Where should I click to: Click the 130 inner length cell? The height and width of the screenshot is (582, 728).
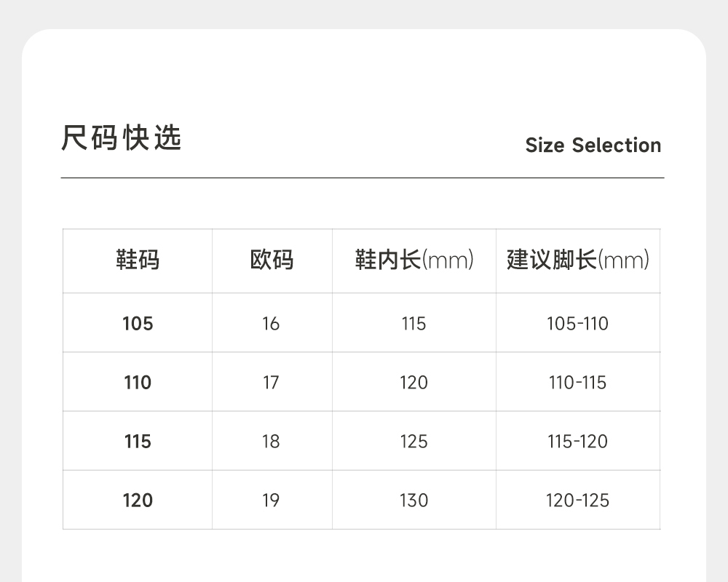click(414, 501)
